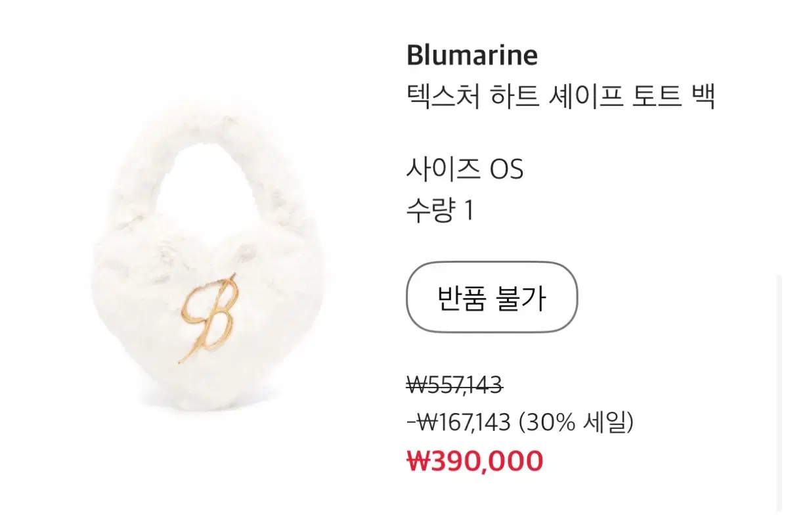This screenshot has height=532, width=788.
Task: Click the discount amount -₩167,143
Action: (x=458, y=422)
